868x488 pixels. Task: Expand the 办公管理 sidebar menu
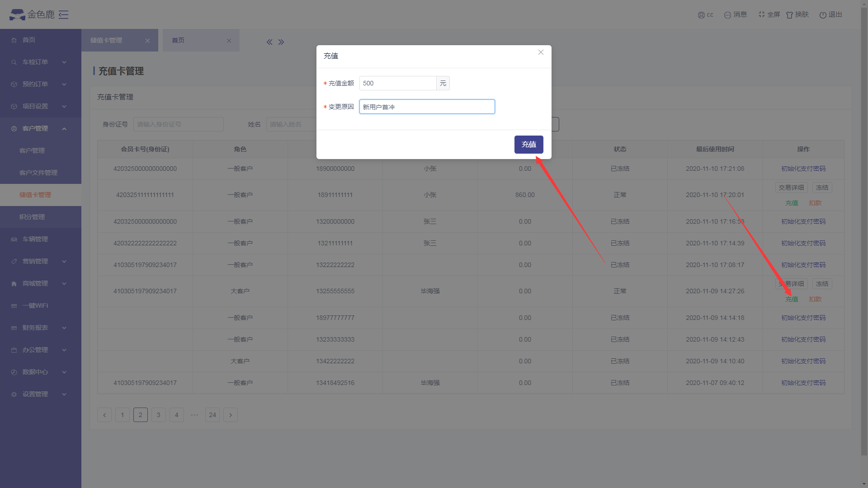pos(41,350)
